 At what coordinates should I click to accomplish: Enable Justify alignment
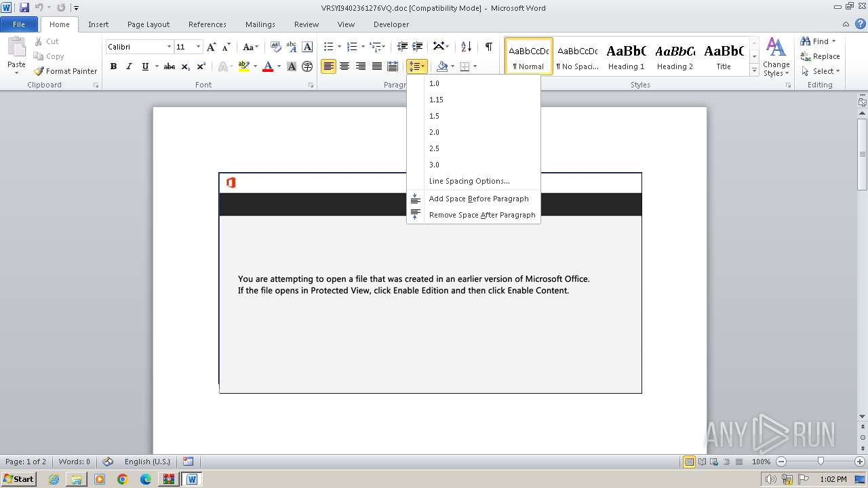(x=376, y=66)
